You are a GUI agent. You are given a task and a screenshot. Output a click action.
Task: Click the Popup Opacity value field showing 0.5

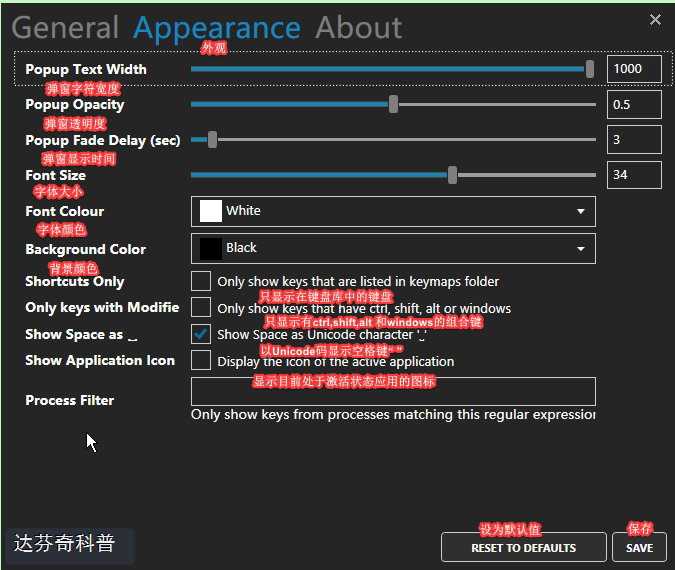634,105
